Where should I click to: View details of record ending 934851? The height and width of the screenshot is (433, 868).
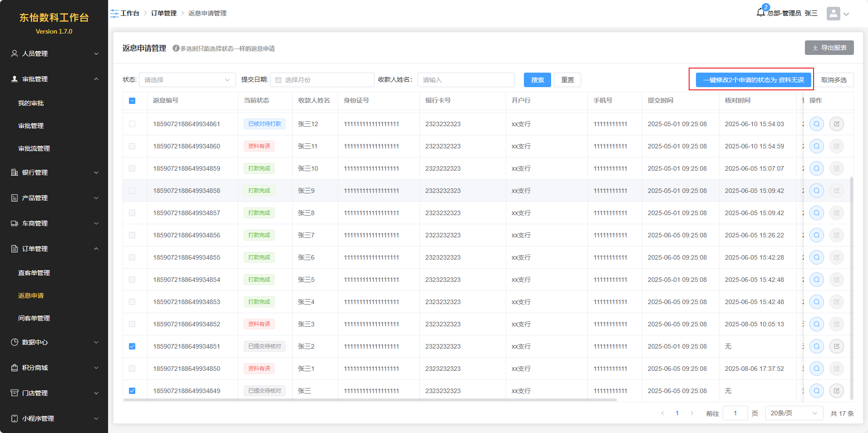click(x=816, y=346)
